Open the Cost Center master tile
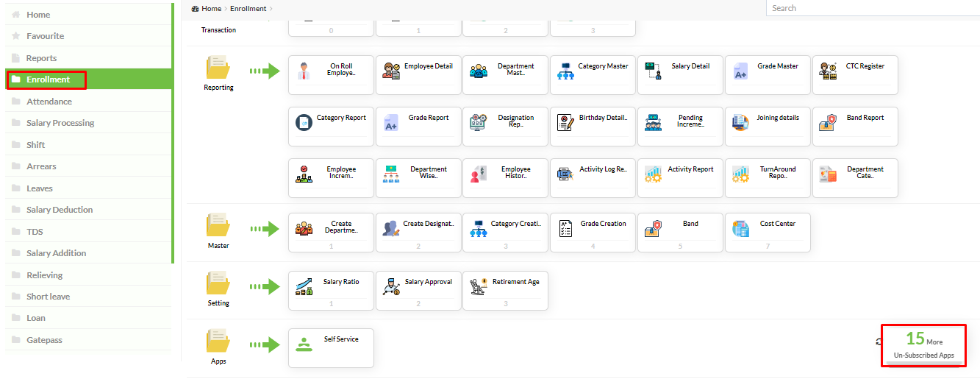The height and width of the screenshot is (382, 980). pos(768,233)
